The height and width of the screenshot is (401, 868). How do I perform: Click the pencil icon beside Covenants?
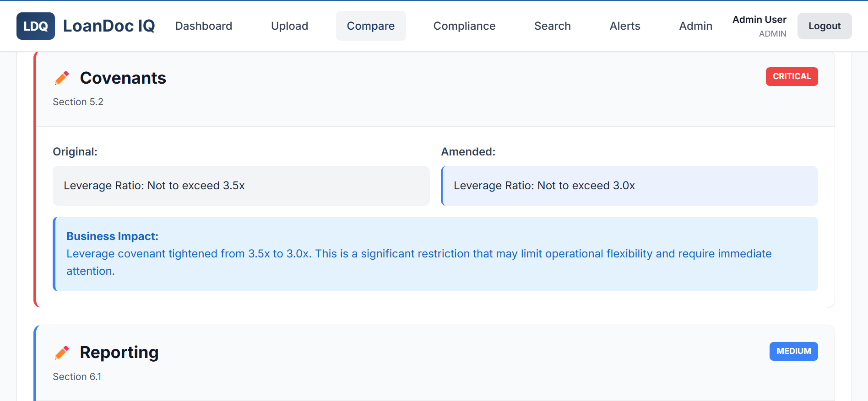tap(62, 78)
